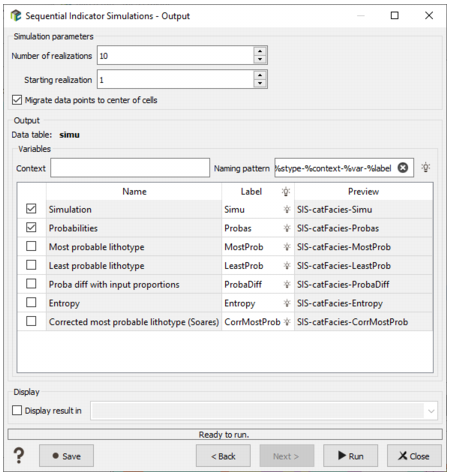This screenshot has width=451, height=475.
Task: Enable the Most probable lithotype output
Action: click(31, 246)
